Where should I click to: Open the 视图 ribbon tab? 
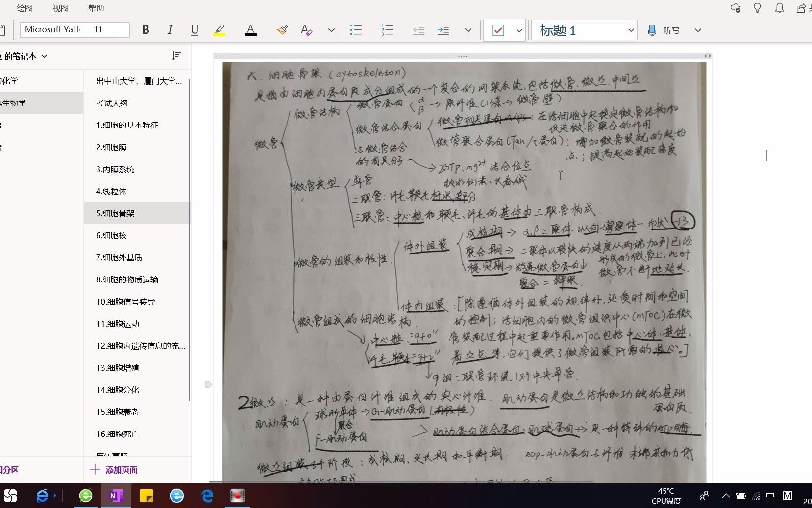coord(61,8)
